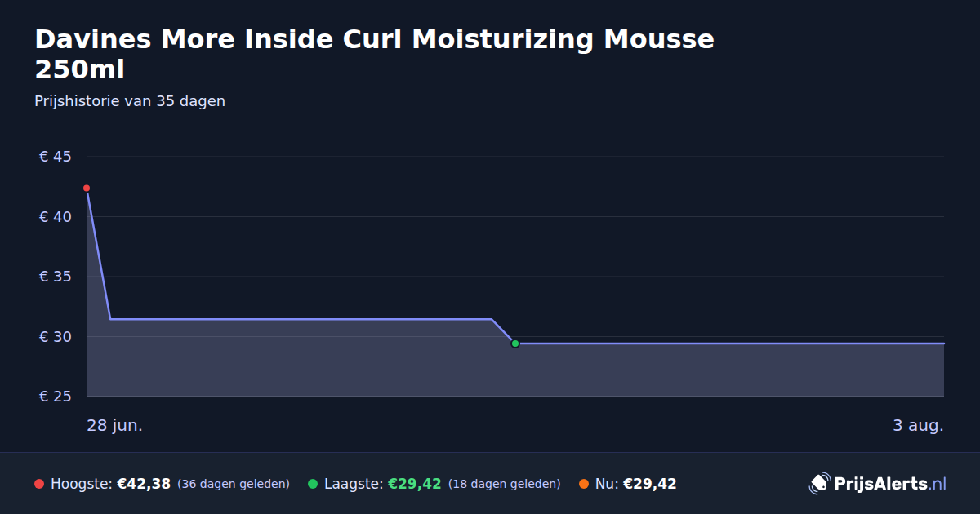Click the € 25 axis label
Viewport: 980px width, 514px height.
click(56, 397)
